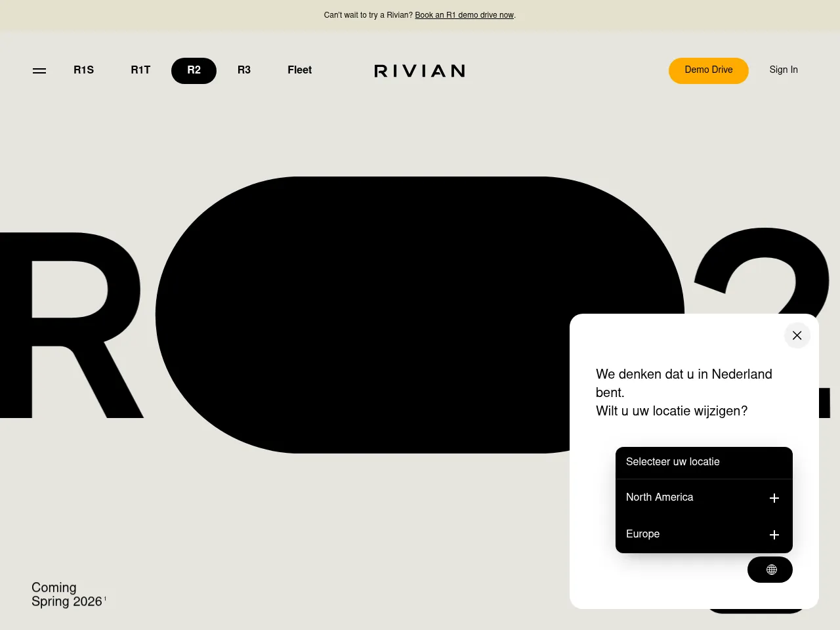
Task: Open the hamburger navigation menu
Action: coord(39,70)
